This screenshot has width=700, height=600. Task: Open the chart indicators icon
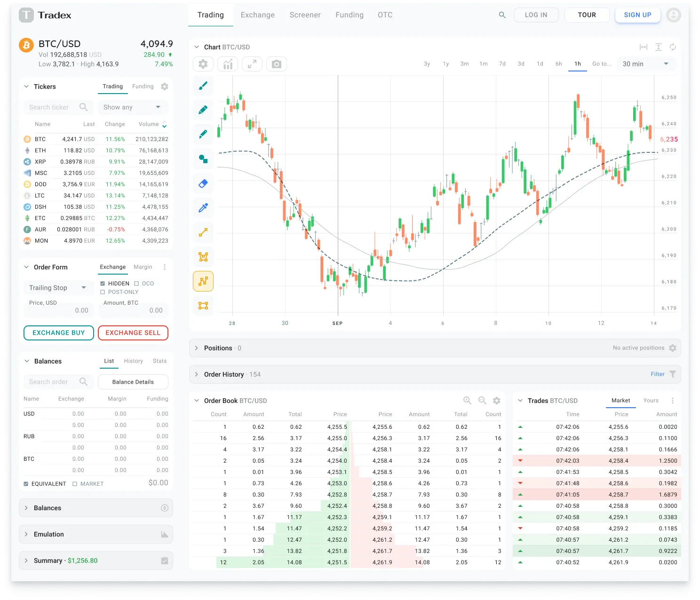tap(228, 64)
